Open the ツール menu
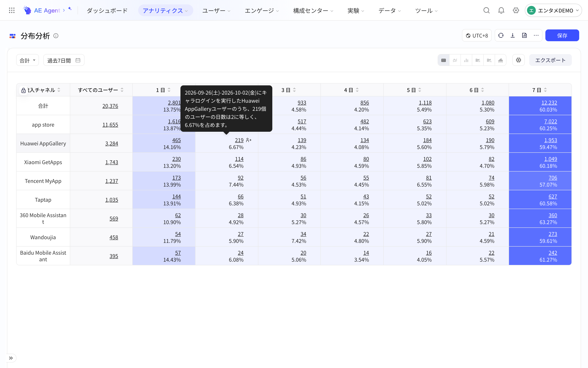Screen dimensions: 588x368 [426, 10]
